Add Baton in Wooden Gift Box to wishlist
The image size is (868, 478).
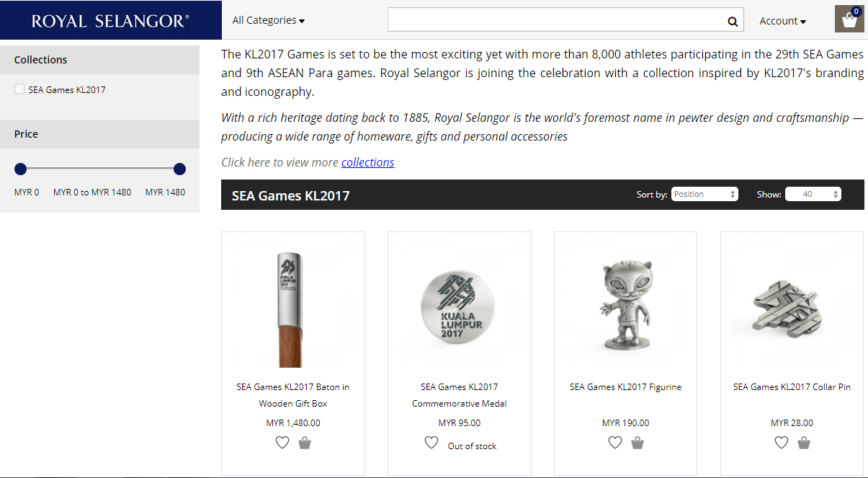[282, 443]
